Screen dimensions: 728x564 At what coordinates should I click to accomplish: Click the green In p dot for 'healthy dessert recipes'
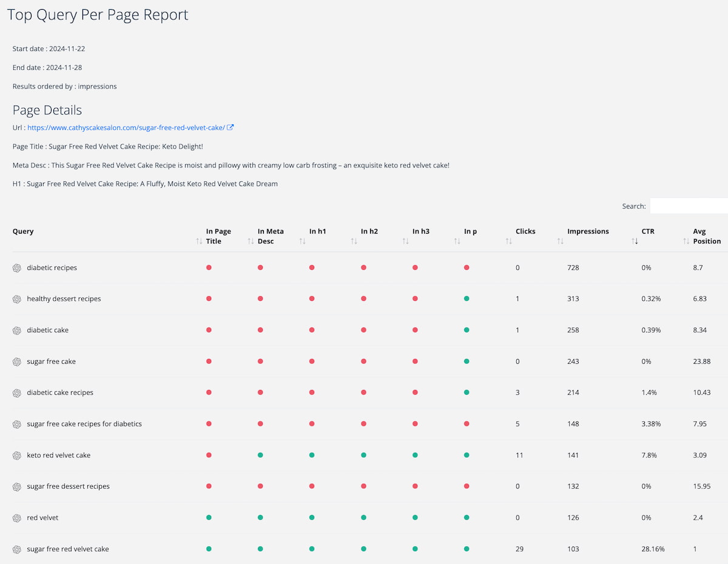pyautogui.click(x=467, y=298)
